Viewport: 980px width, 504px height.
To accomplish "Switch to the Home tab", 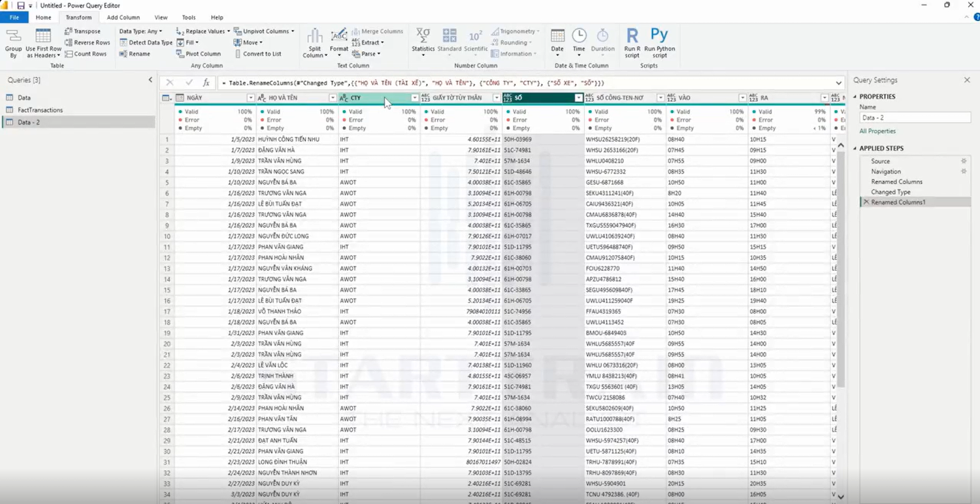I will [x=43, y=18].
